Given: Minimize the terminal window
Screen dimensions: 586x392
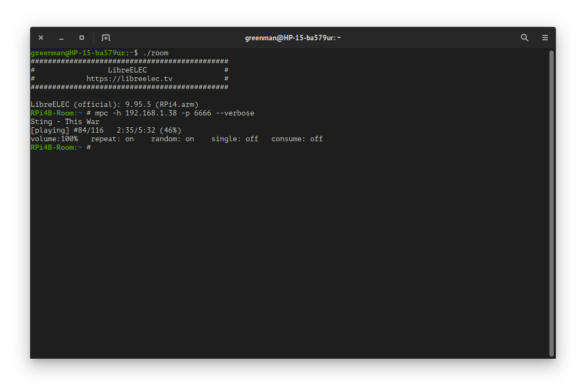Looking at the screenshot, I should (61, 38).
